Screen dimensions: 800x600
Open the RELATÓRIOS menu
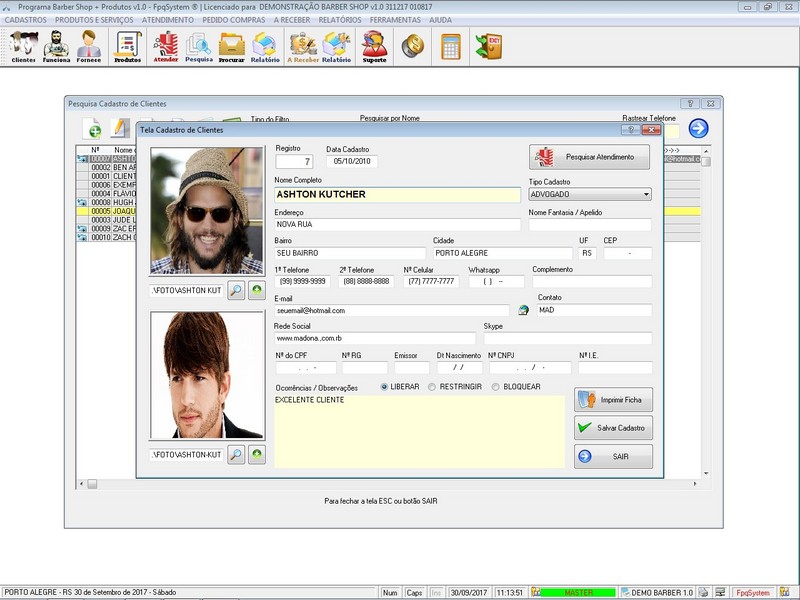click(x=341, y=20)
